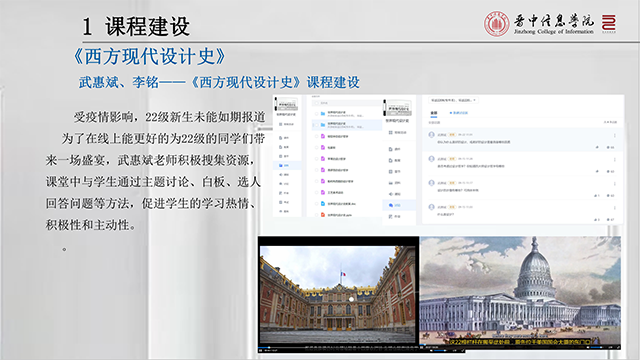The image size is (640, 360).
Task: Toggle the select-all checkbox atop the file list
Action: 316,103
